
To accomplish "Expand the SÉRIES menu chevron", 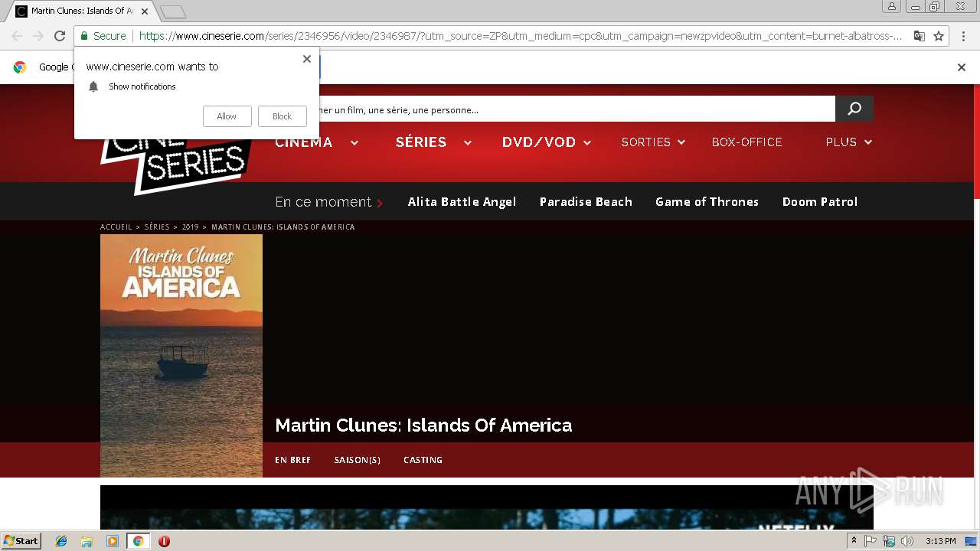I will pyautogui.click(x=468, y=142).
